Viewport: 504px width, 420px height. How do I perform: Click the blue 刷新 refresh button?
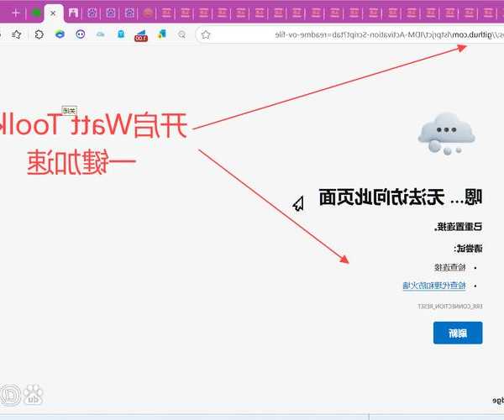458,333
